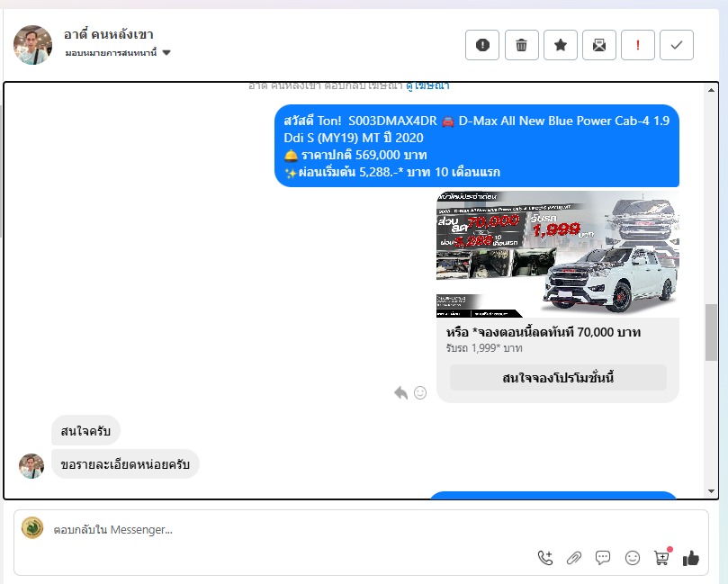The width and height of the screenshot is (728, 584).
Task: Mark conversation as done with the checkmark icon
Action: 677,45
